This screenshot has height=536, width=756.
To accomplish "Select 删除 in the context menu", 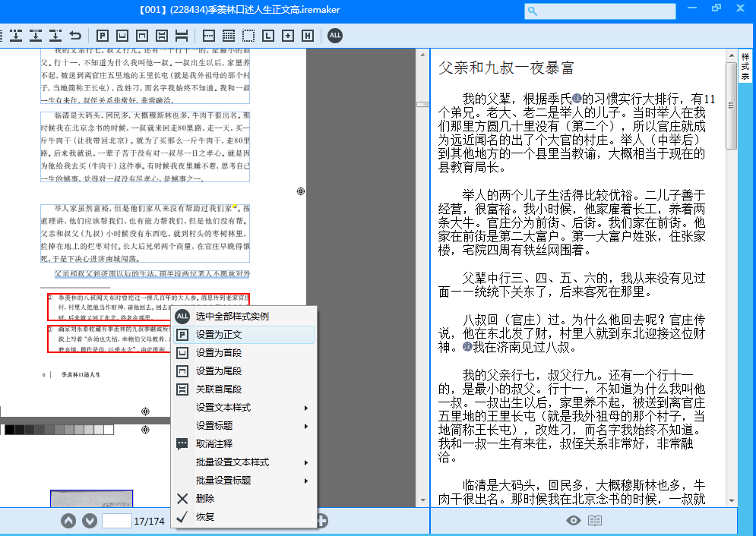I will tap(243, 499).
